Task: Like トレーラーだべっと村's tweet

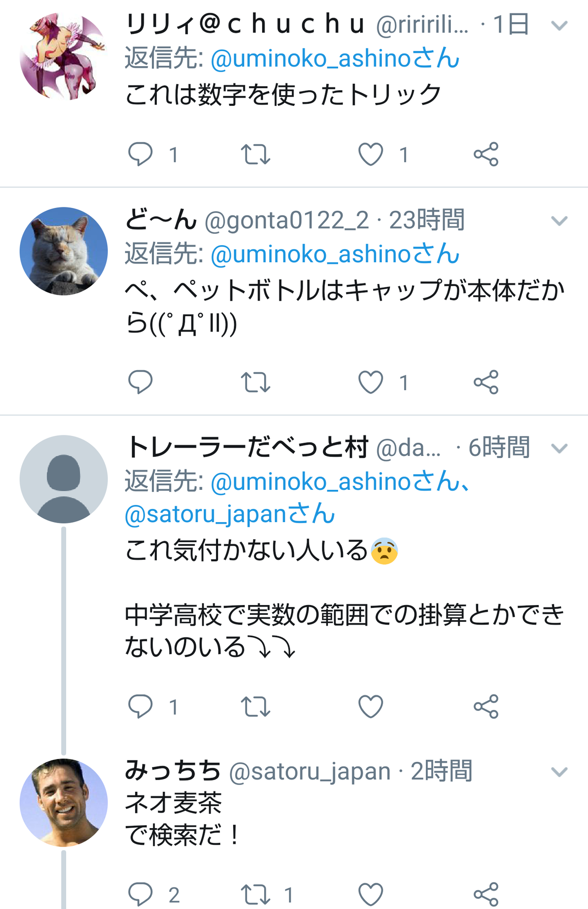Action: click(371, 707)
